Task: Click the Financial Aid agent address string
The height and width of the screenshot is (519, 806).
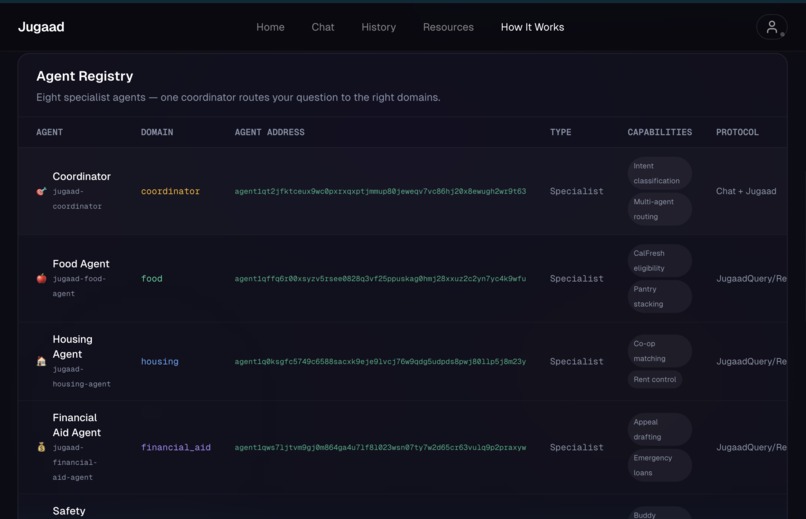Action: pos(380,447)
